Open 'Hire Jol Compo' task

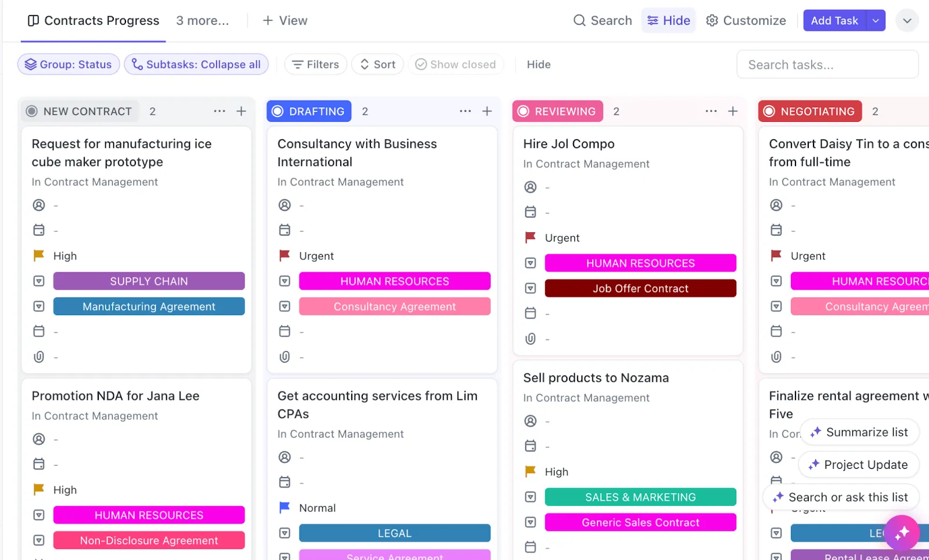pyautogui.click(x=569, y=144)
